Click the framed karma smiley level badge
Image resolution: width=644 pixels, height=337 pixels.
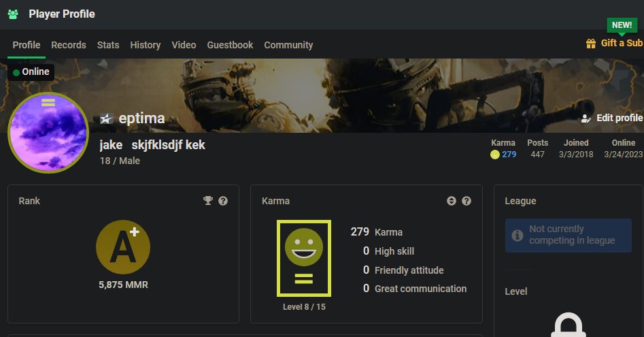click(304, 258)
